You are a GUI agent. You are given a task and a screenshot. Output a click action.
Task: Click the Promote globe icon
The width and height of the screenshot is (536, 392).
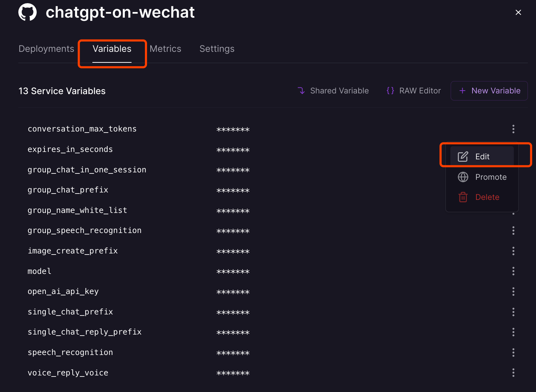(x=463, y=177)
